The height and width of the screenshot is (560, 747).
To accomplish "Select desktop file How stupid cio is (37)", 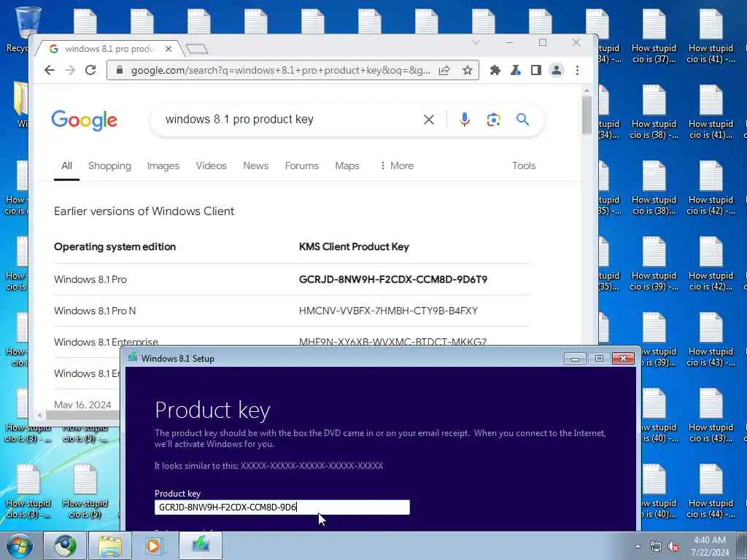I will [654, 37].
